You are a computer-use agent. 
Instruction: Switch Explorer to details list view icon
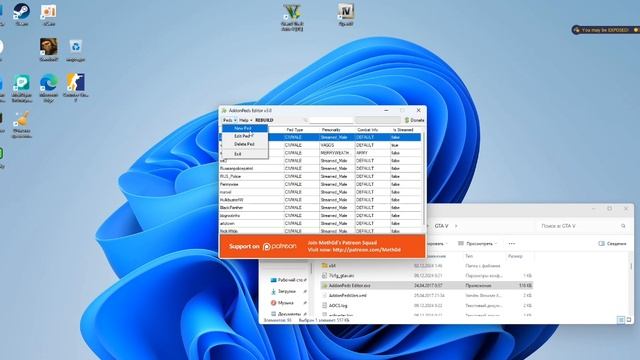(621, 320)
